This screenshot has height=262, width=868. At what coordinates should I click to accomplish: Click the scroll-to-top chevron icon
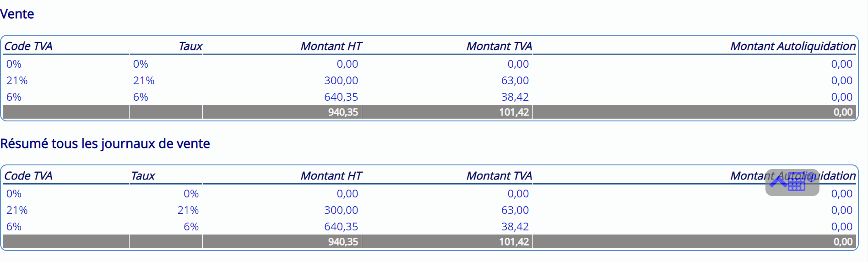click(778, 182)
